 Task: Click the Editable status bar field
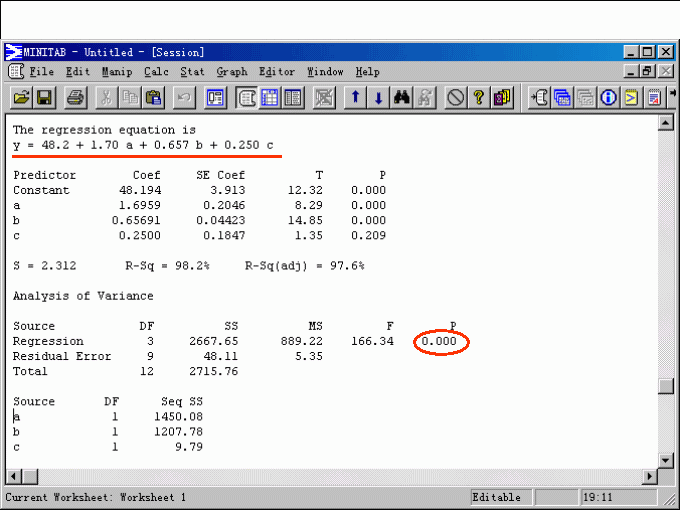click(497, 497)
